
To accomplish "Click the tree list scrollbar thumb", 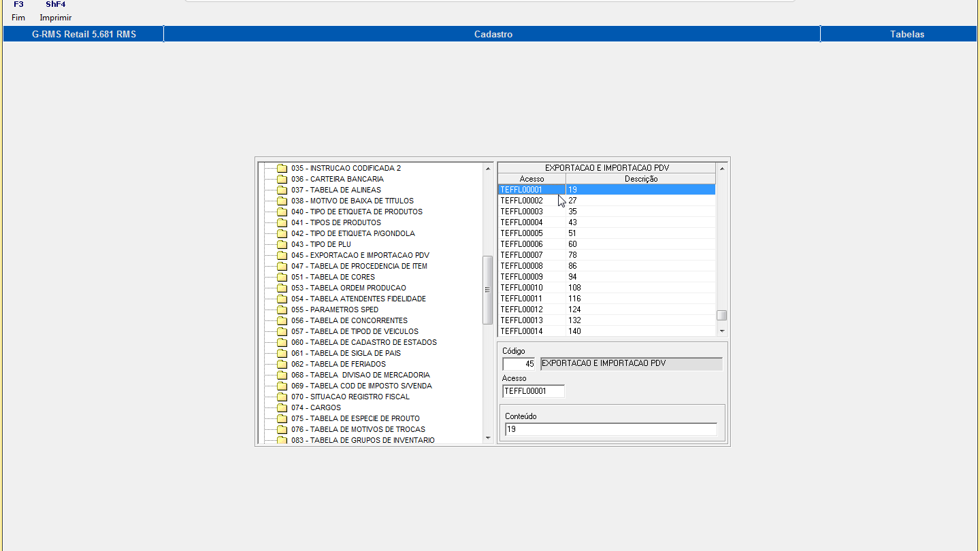I will point(487,290).
